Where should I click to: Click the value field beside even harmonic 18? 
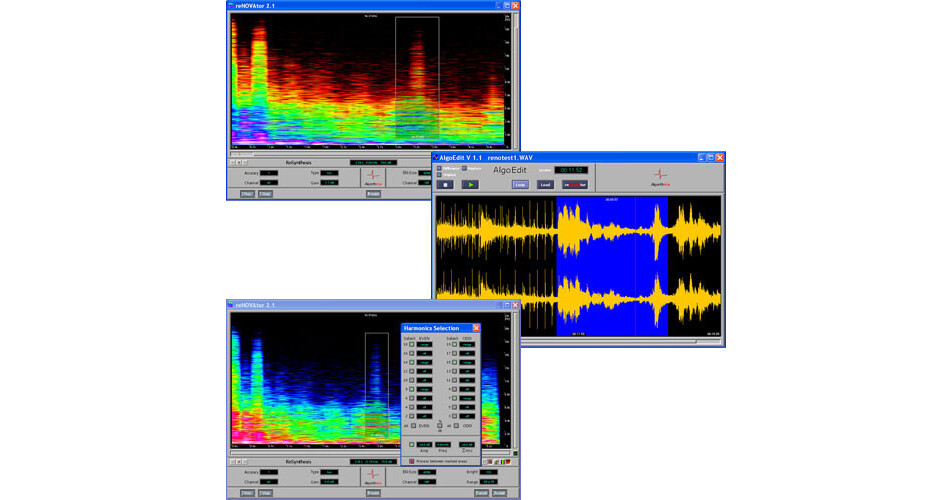424,344
